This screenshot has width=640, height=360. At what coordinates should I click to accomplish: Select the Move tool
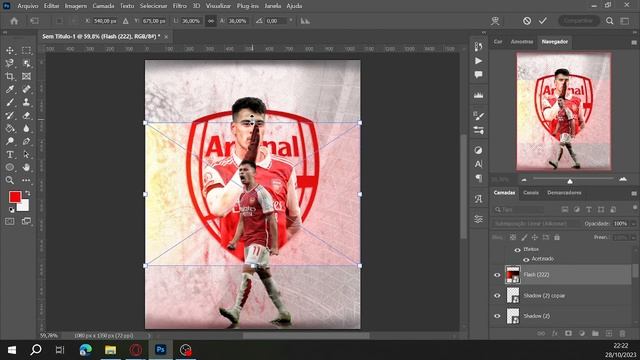click(10, 50)
